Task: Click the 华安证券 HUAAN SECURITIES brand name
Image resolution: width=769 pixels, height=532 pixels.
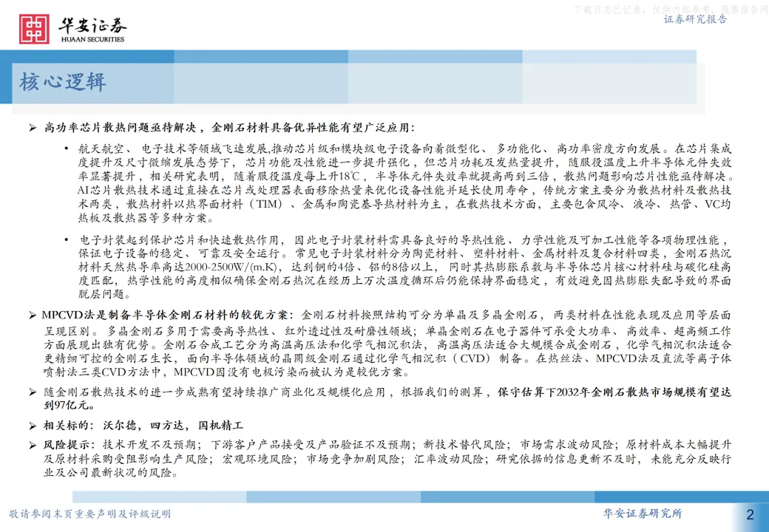Action: (x=92, y=30)
